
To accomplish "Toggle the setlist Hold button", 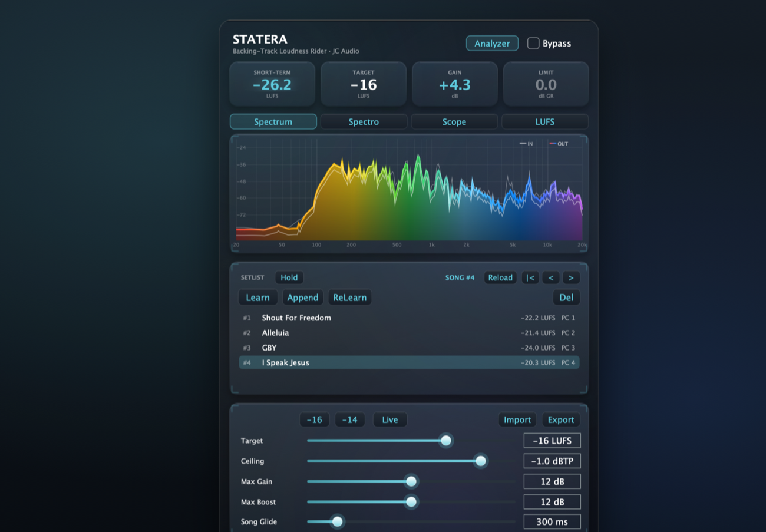I will [x=289, y=277].
